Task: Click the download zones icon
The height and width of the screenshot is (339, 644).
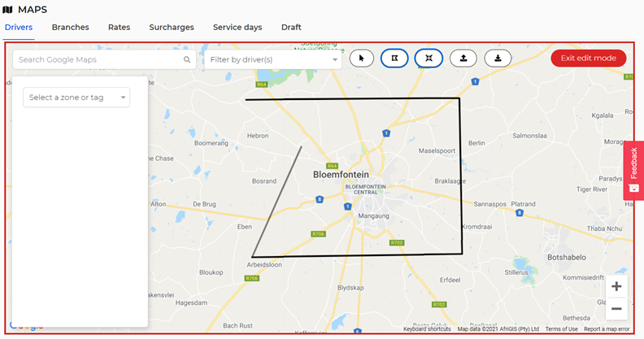Action: 498,59
